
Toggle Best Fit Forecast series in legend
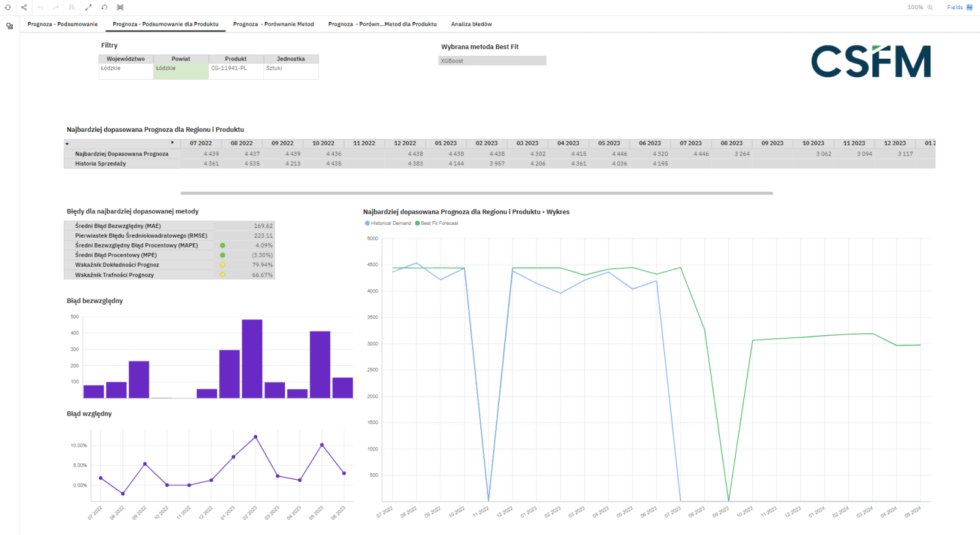pos(437,223)
